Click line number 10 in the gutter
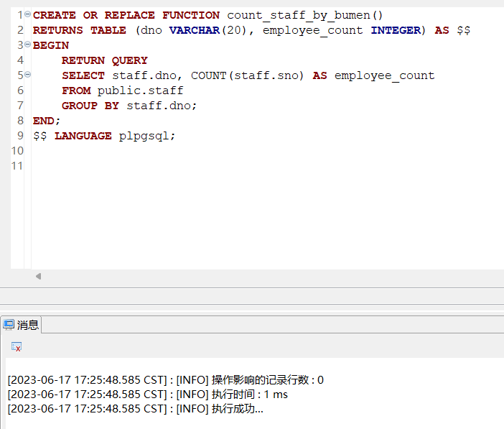This screenshot has height=429, width=504. pyautogui.click(x=17, y=151)
